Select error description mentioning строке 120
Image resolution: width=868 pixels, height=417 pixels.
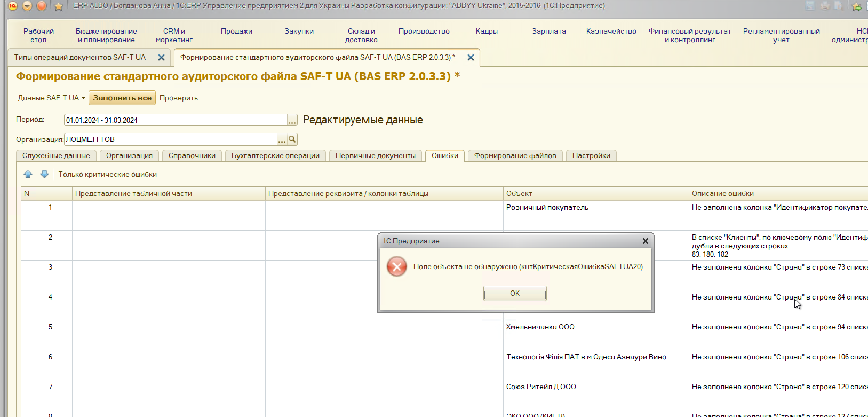(x=778, y=395)
